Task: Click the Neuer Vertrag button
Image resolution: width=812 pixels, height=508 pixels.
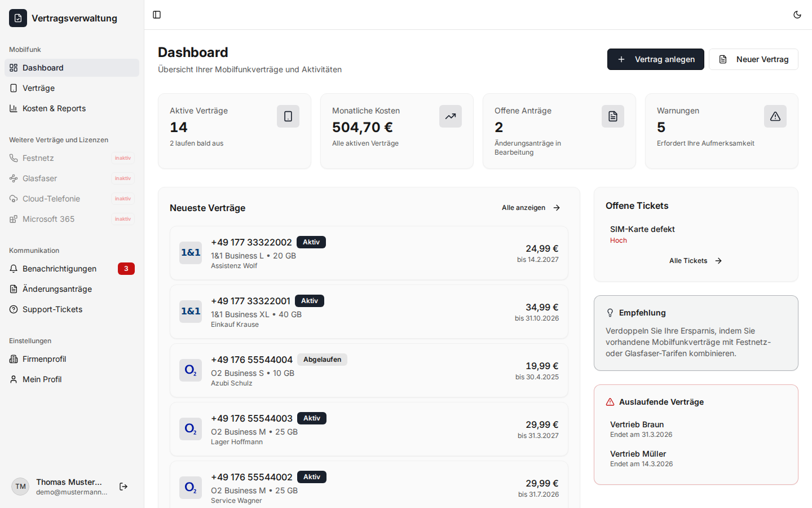Action: pos(753,59)
